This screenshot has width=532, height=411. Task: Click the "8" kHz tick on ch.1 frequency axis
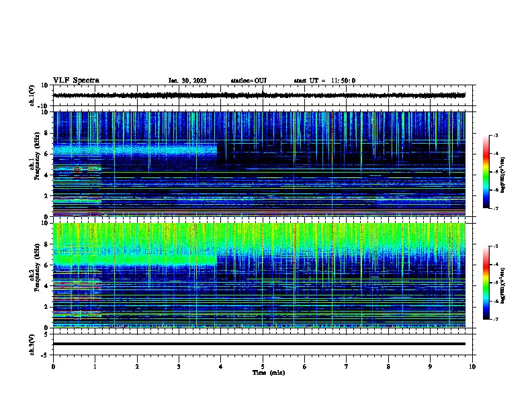tap(46, 133)
